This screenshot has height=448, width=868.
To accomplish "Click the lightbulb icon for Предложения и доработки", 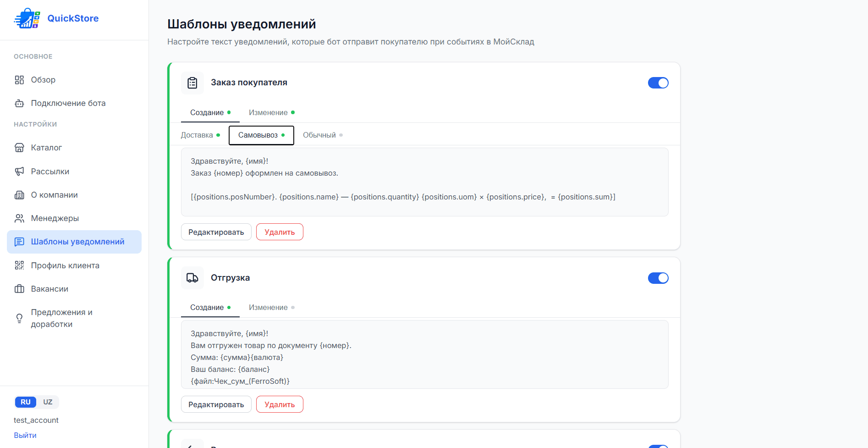I will tap(19, 318).
